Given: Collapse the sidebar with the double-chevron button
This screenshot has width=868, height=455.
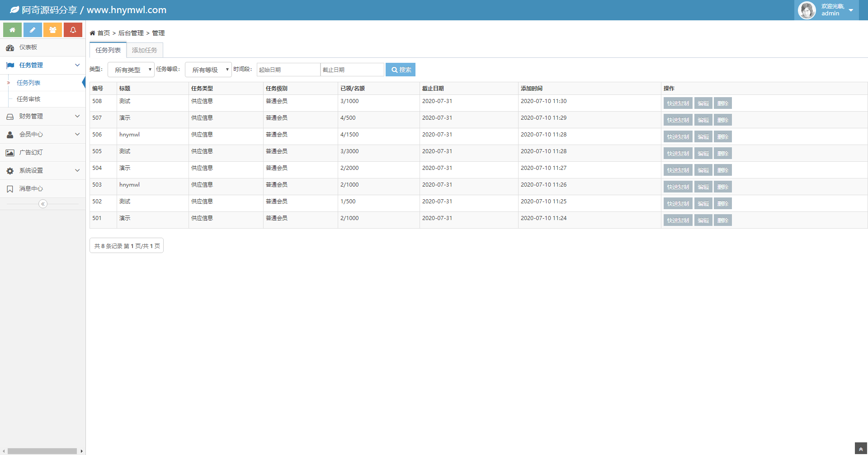Looking at the screenshot, I should coord(43,204).
